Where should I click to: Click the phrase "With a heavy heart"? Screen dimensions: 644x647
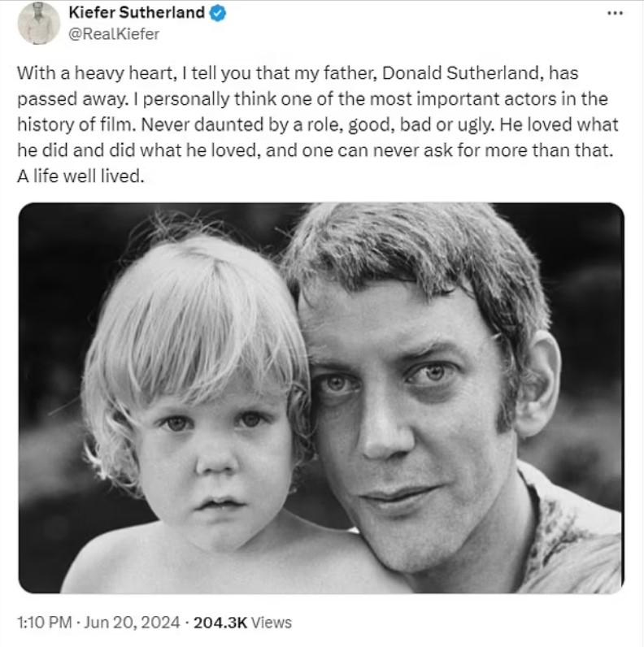coord(94,73)
